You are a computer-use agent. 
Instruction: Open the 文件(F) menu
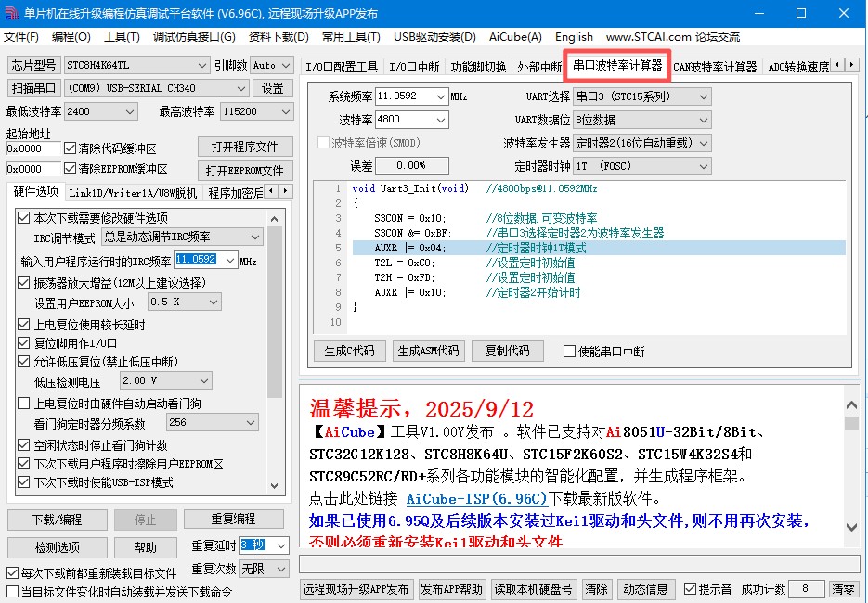pyautogui.click(x=21, y=37)
